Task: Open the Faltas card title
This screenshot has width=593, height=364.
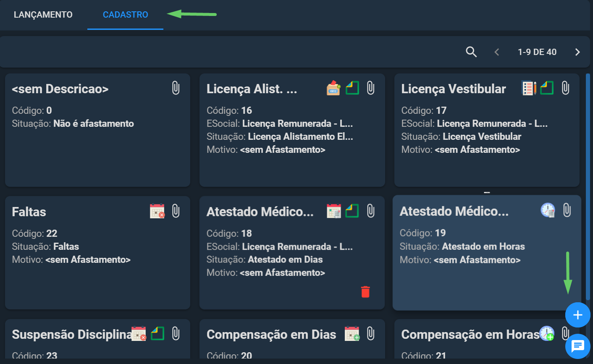Action: click(x=29, y=212)
